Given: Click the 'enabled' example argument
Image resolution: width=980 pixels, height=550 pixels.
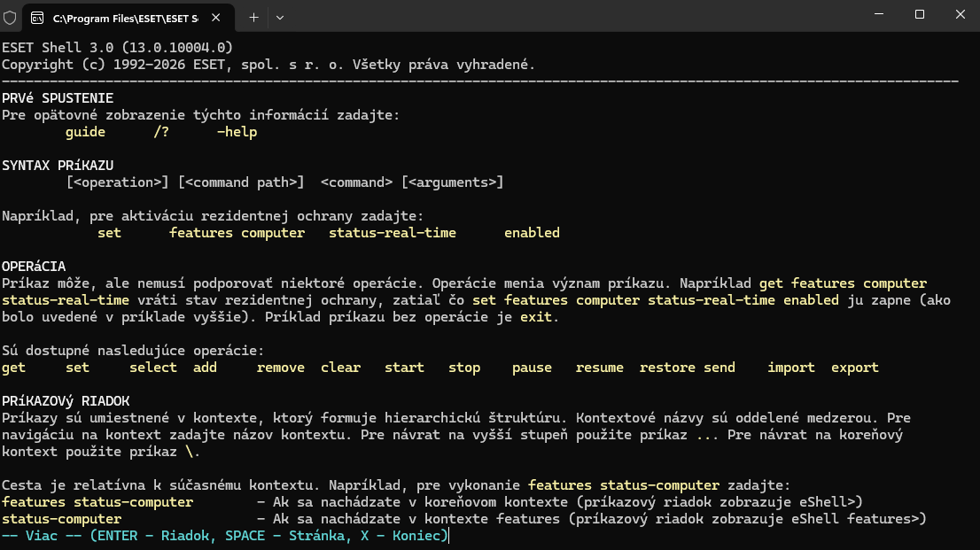Looking at the screenshot, I should point(532,233).
